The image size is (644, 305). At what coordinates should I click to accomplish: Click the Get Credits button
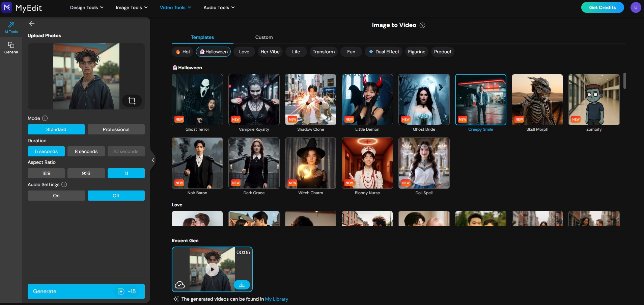(x=603, y=7)
